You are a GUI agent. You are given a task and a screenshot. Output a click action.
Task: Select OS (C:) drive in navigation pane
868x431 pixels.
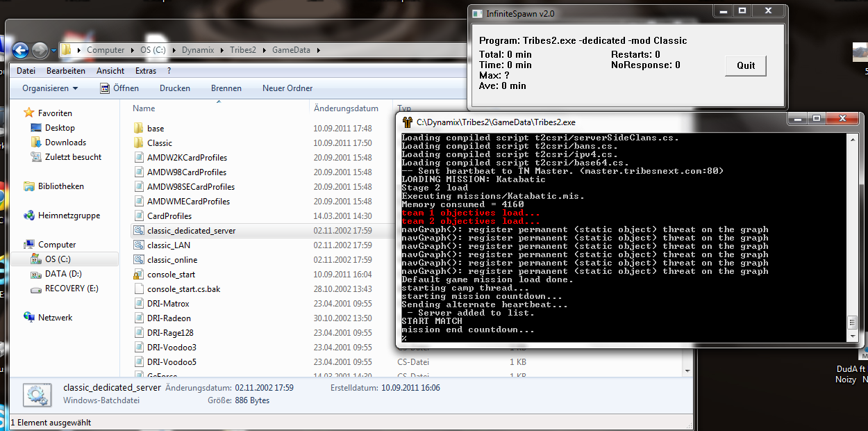(58, 259)
